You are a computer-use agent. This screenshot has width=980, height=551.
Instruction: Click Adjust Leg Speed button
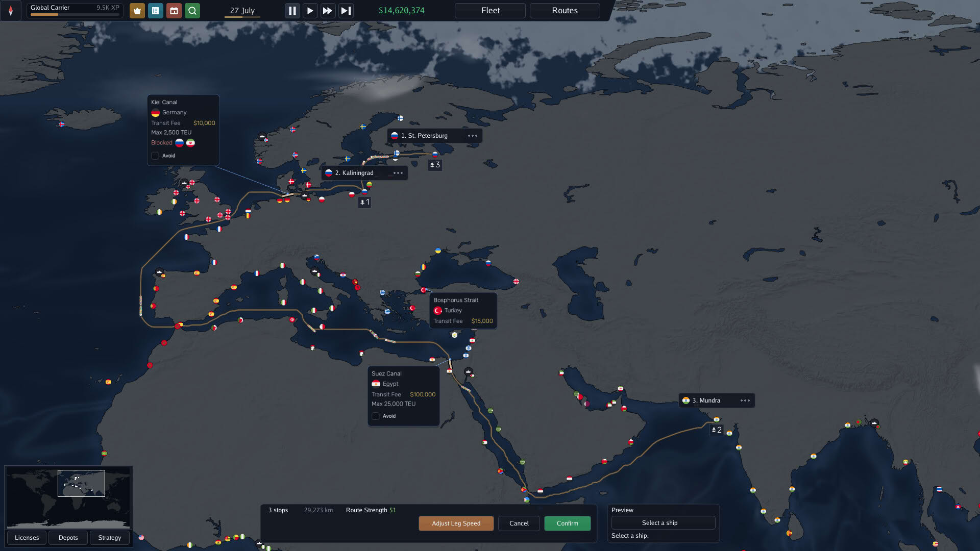pyautogui.click(x=456, y=523)
